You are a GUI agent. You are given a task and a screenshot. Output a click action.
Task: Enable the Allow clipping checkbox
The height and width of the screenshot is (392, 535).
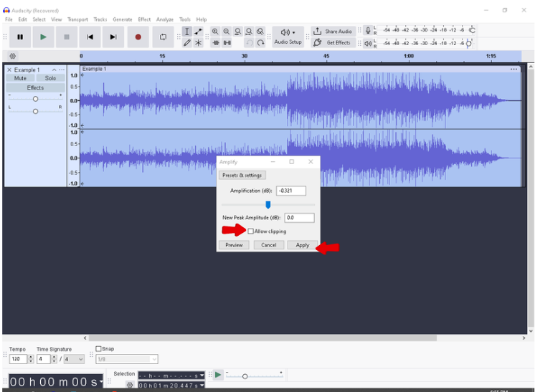click(x=251, y=231)
